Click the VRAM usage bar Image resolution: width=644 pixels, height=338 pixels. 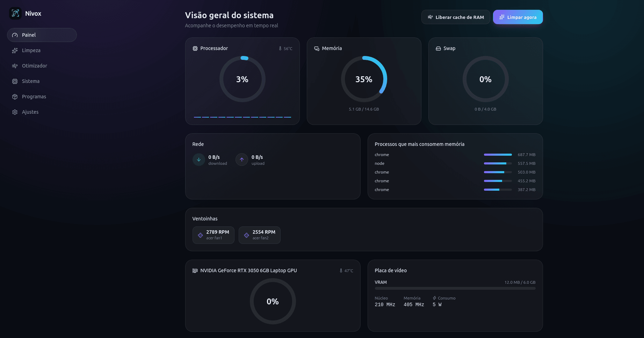pyautogui.click(x=455, y=288)
